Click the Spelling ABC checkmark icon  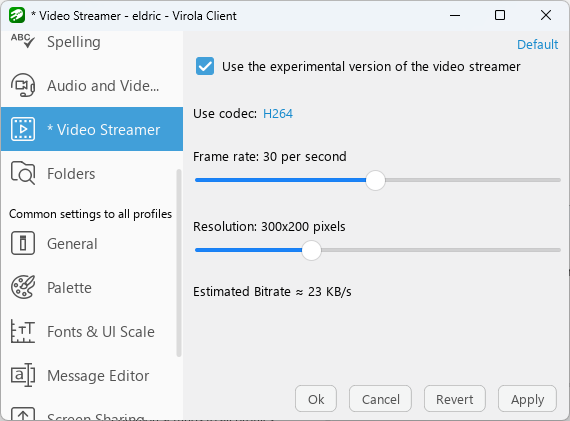(x=23, y=41)
